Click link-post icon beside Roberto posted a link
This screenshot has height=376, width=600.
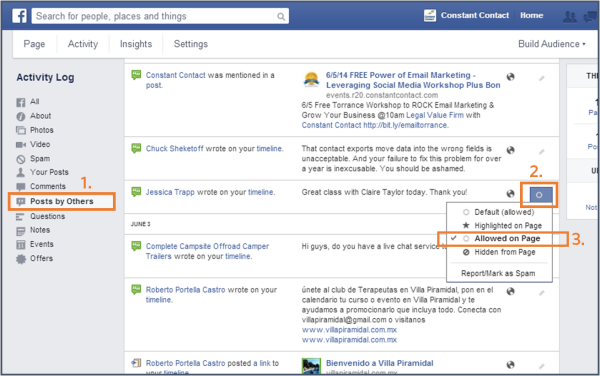136,363
